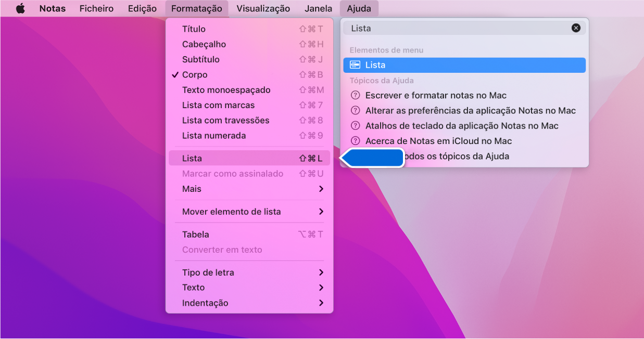Clear the search using the X icon

(x=576, y=28)
